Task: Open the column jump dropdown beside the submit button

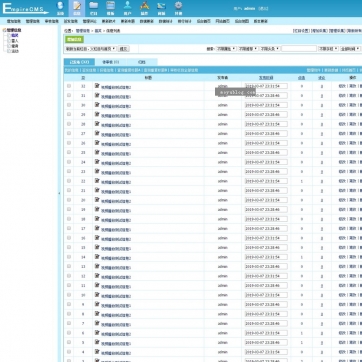Action: [91, 49]
